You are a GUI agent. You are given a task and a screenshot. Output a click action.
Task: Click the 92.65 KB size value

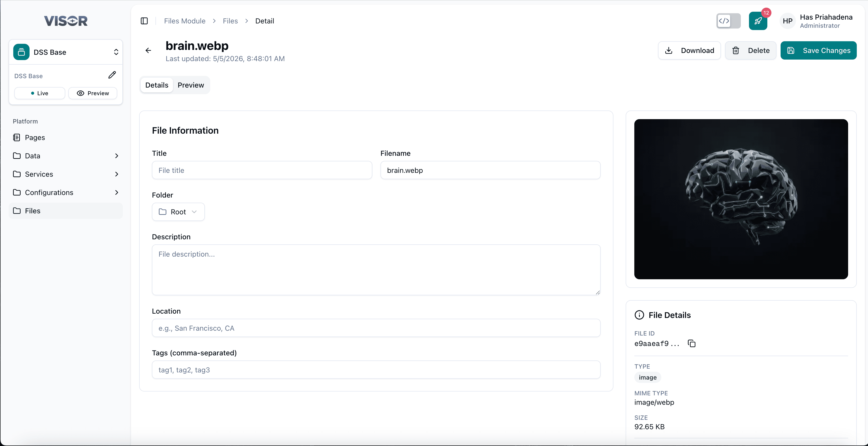click(649, 427)
